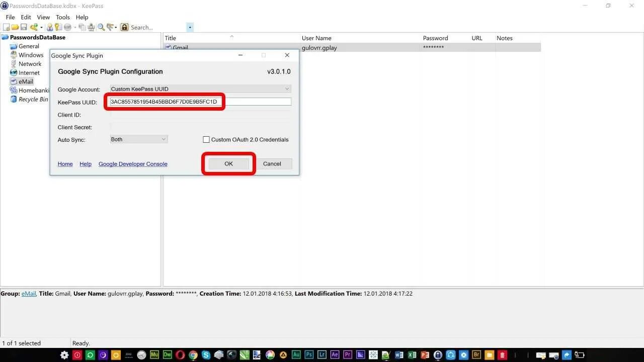Open the Help menu
This screenshot has width=644, height=362.
point(82,17)
